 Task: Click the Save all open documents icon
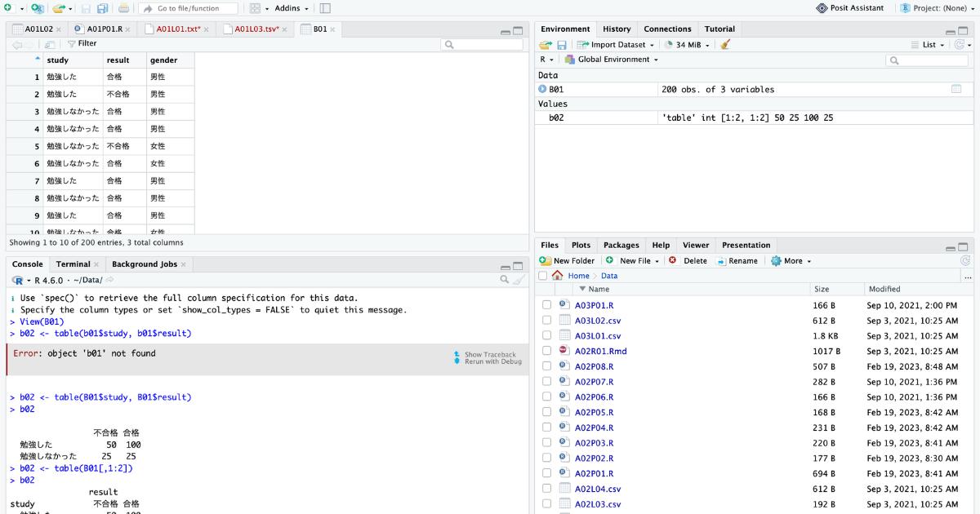[x=102, y=8]
